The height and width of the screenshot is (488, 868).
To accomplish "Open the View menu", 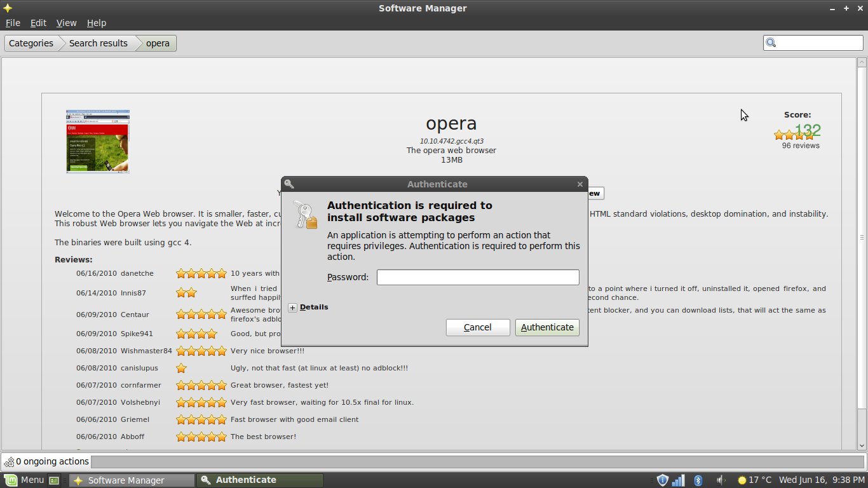I will tap(66, 23).
